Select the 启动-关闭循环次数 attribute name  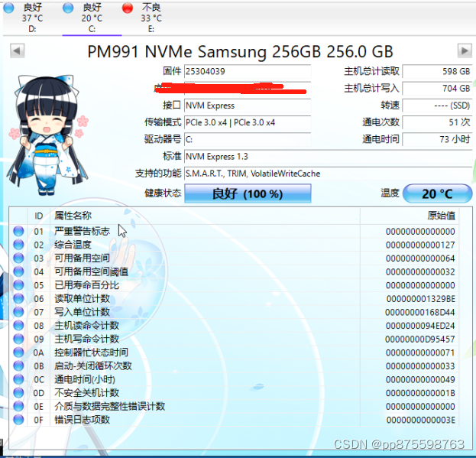click(x=93, y=365)
